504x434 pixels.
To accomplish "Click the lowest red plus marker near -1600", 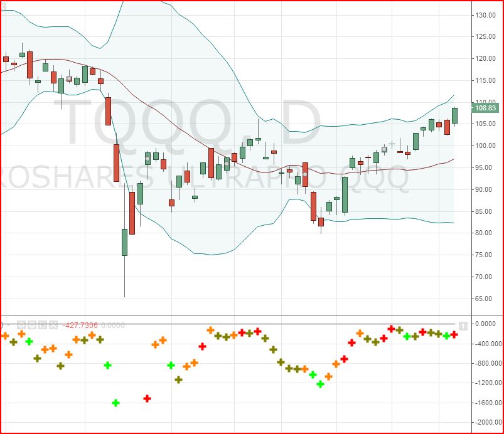I will pos(147,398).
